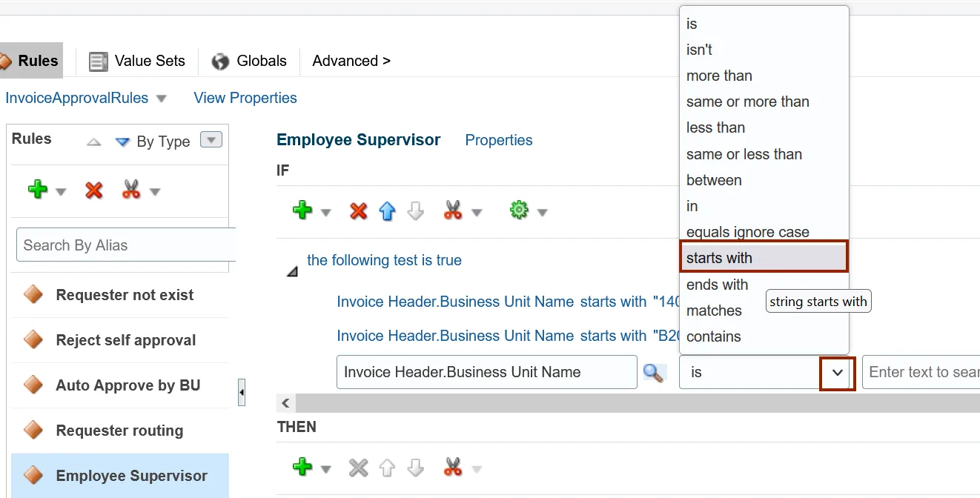This screenshot has height=498, width=980.
Task: Open the operator dropdown arrow next to 'is'
Action: [838, 373]
